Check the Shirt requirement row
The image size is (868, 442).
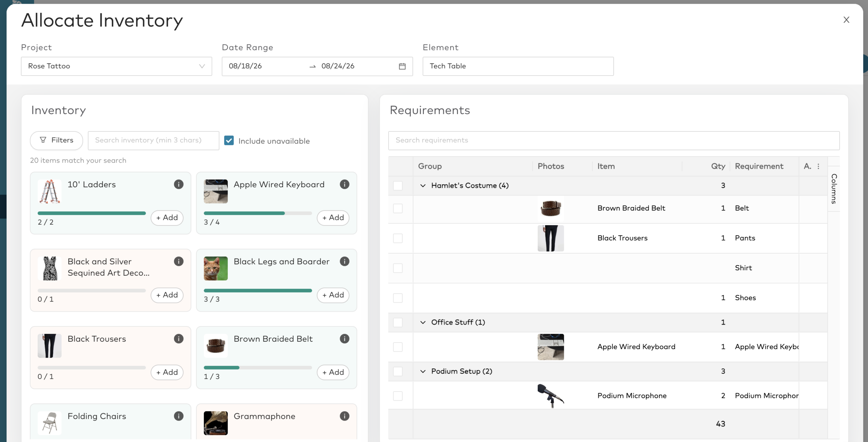pyautogui.click(x=398, y=268)
